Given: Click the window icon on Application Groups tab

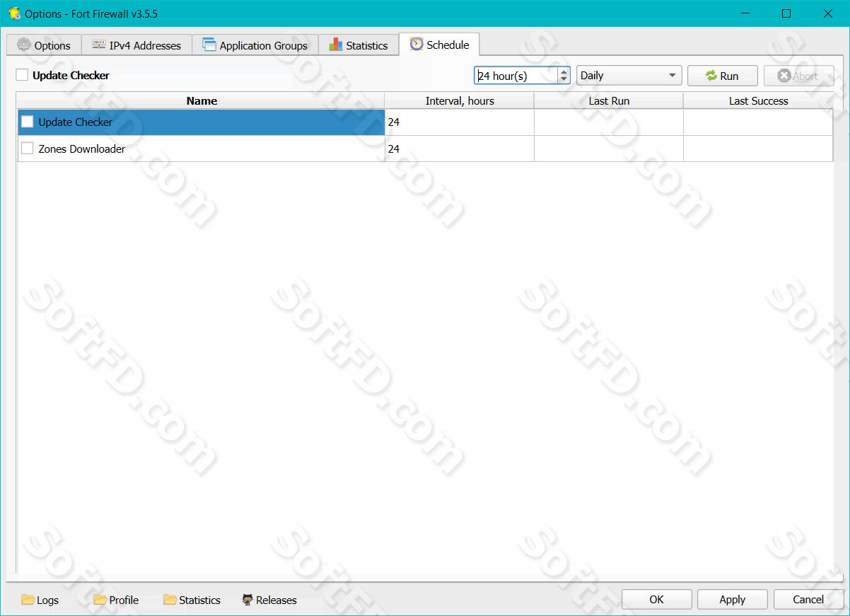Looking at the screenshot, I should tap(209, 45).
